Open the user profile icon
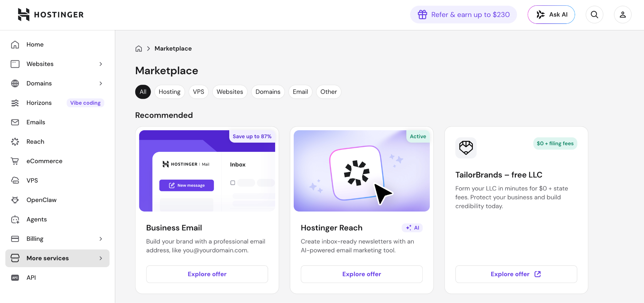The width and height of the screenshot is (644, 303). [x=623, y=14]
